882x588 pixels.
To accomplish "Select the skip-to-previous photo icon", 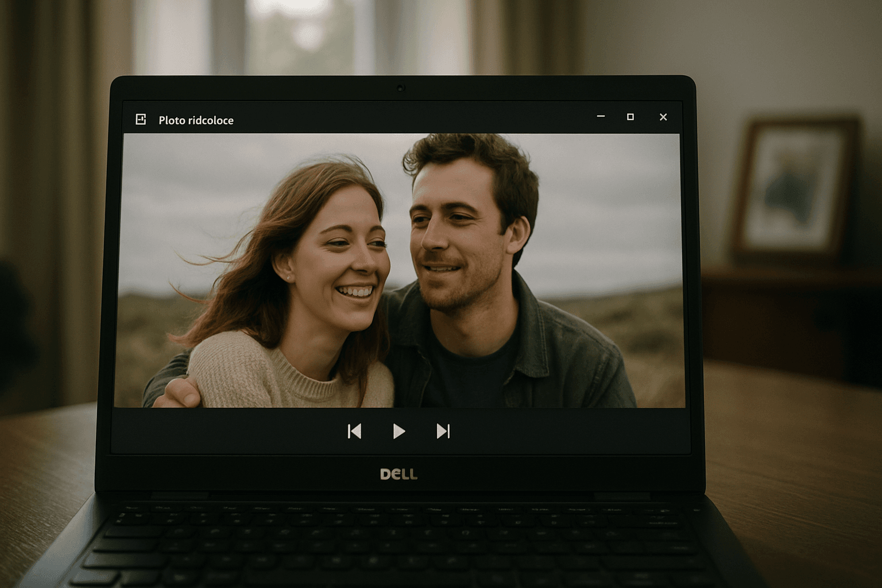I will coord(354,432).
